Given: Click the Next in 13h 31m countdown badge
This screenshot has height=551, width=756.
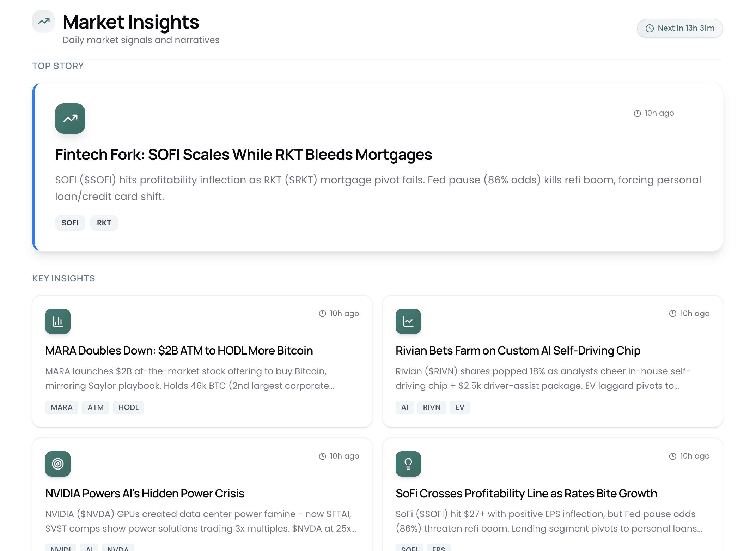Looking at the screenshot, I should tap(679, 28).
